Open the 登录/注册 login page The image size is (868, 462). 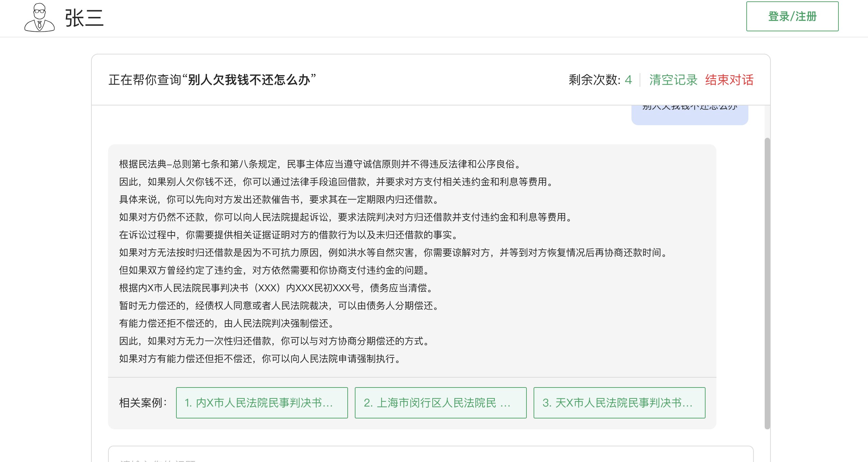coord(792,16)
